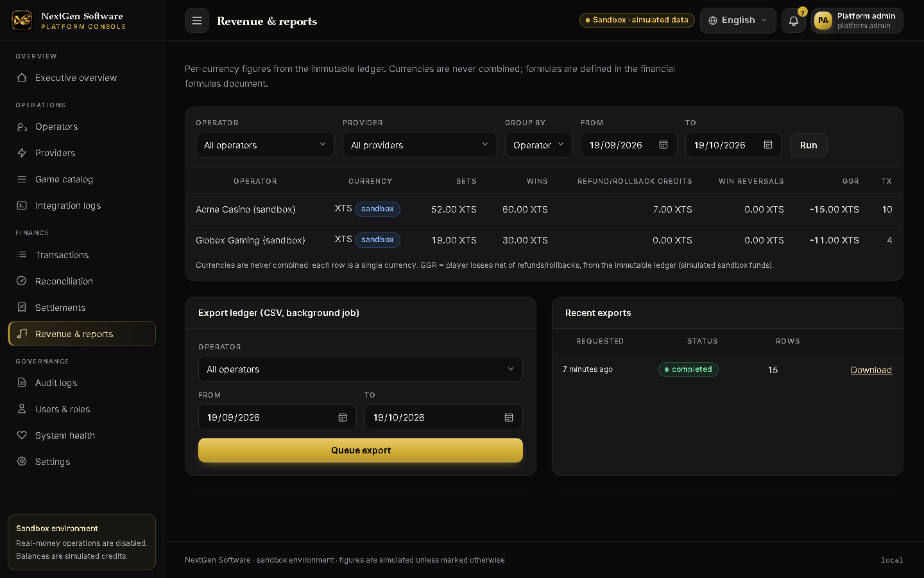The image size is (924, 578).
Task: Toggle the hamburger sidebar menu button
Action: tap(197, 21)
